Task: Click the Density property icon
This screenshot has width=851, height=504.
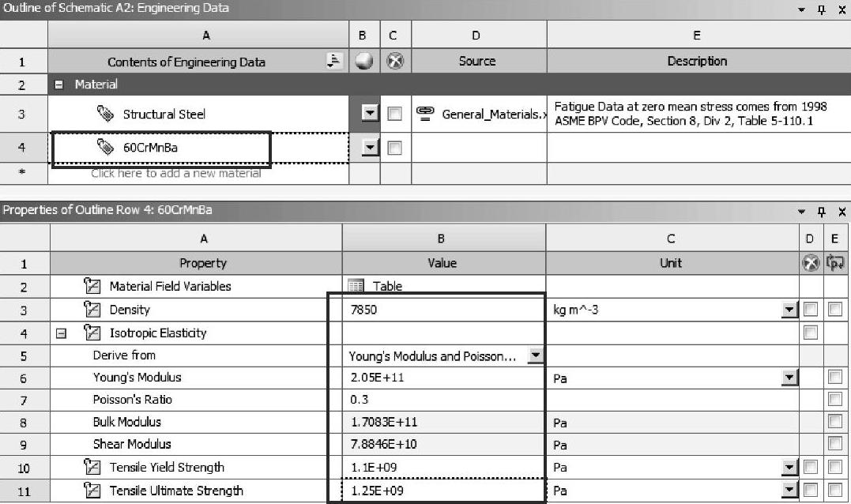Action: [x=92, y=309]
